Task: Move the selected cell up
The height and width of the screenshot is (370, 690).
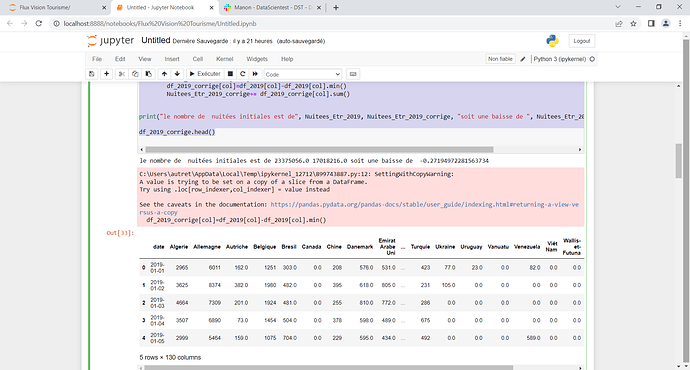Action: point(164,74)
